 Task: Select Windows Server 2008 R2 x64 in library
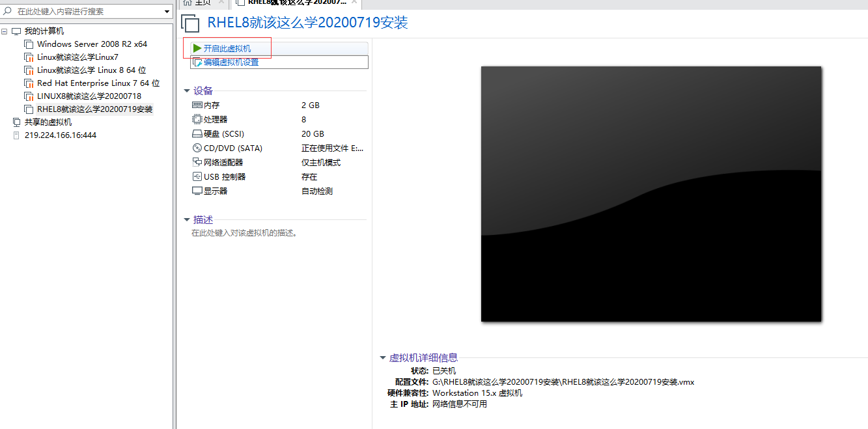tap(92, 44)
